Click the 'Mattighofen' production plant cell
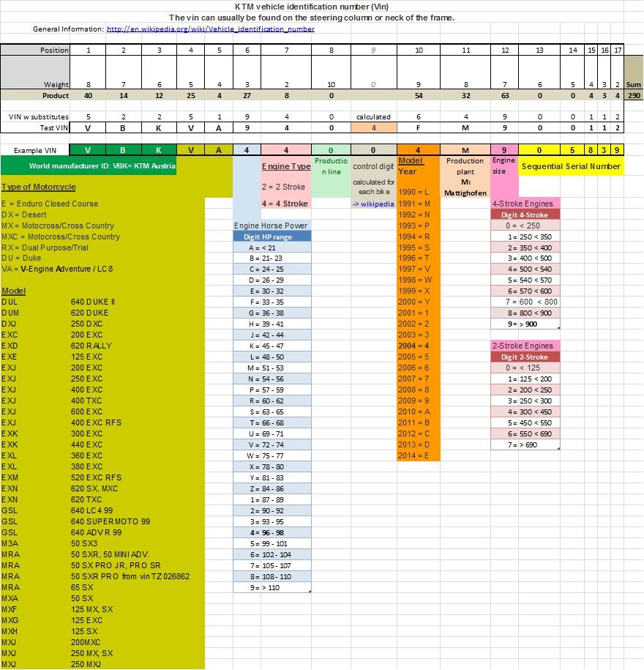644x670 pixels. coord(465,193)
